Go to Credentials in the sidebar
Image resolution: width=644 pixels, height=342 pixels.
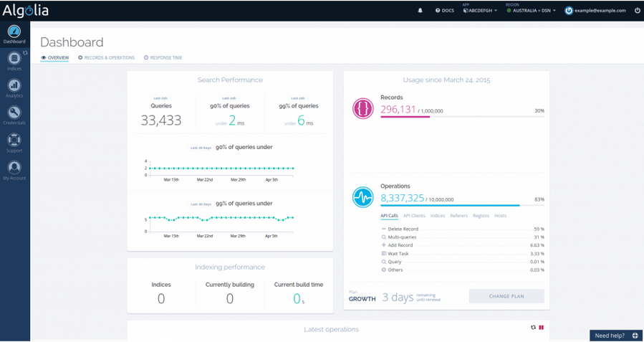pos(14,115)
